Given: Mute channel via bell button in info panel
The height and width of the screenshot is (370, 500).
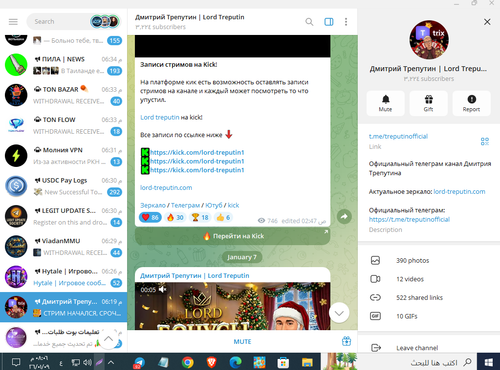Looking at the screenshot, I should tap(385, 103).
